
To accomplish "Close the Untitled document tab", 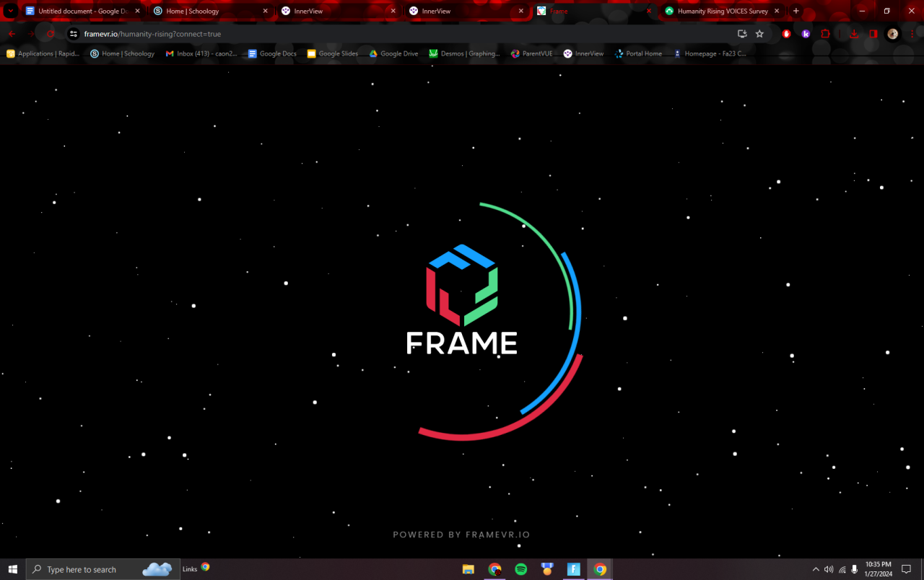I will click(x=137, y=11).
